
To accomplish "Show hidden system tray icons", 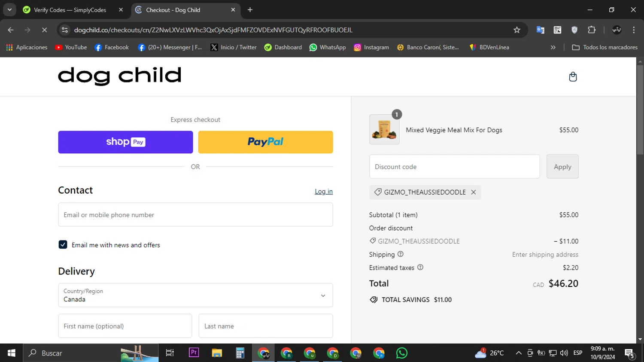I will 519,353.
